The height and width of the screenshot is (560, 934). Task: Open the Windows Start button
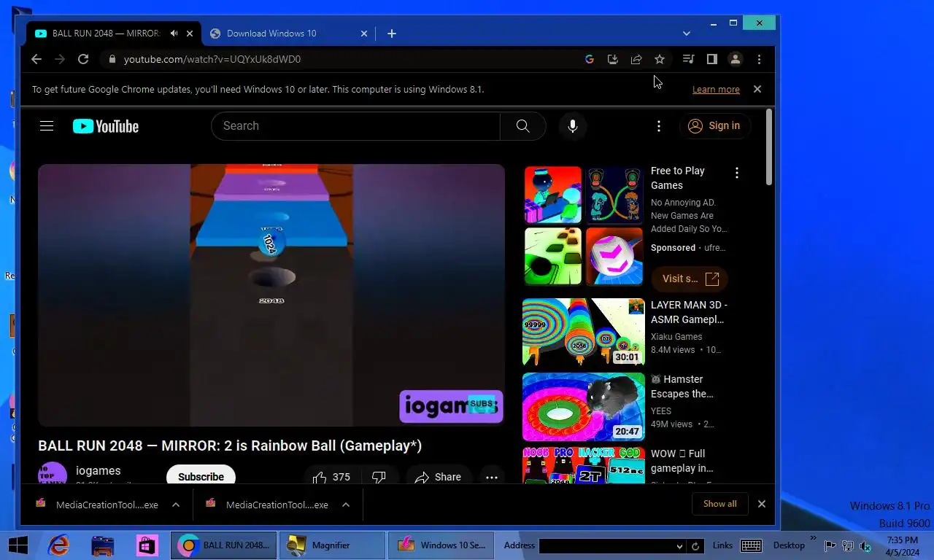pos(18,545)
